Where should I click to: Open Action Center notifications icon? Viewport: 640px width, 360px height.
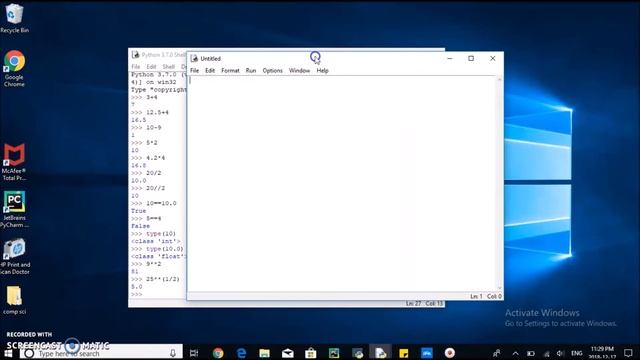tap(629, 353)
